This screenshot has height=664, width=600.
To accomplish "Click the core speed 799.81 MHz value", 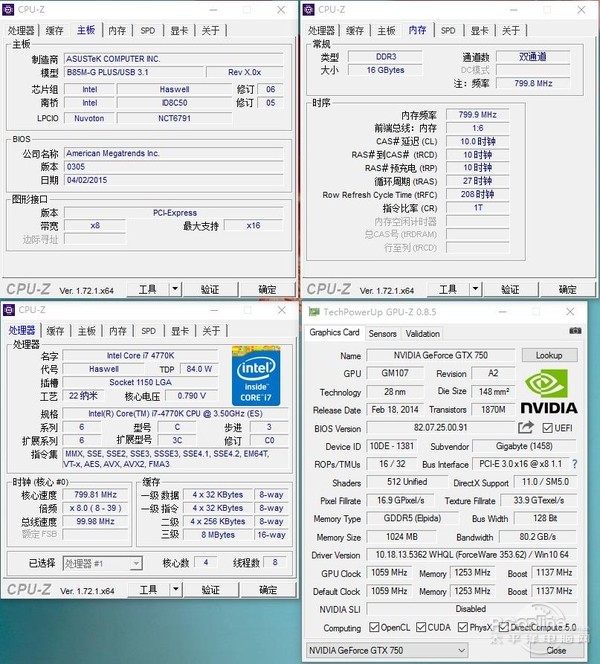I will [95, 494].
